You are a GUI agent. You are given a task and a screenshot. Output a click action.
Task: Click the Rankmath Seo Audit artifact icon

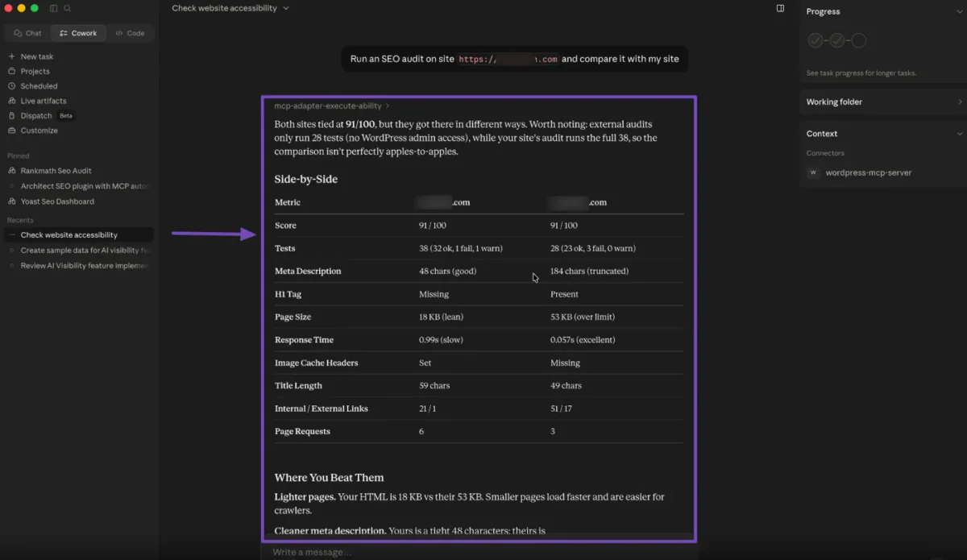click(11, 171)
